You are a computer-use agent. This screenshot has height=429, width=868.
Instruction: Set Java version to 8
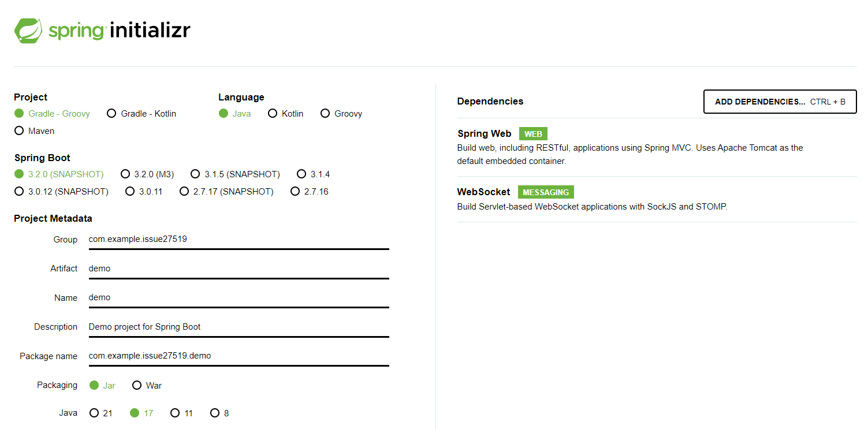220,413
